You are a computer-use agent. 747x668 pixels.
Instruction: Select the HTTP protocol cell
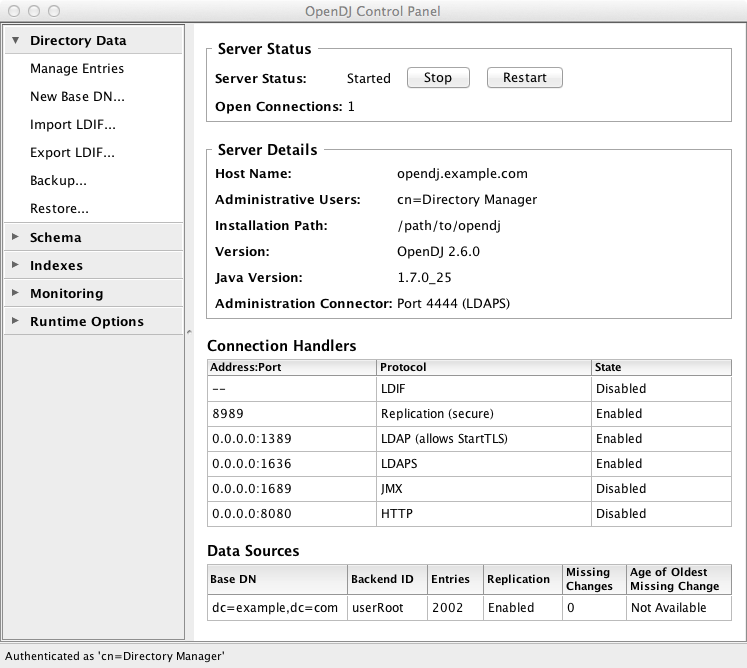click(484, 514)
